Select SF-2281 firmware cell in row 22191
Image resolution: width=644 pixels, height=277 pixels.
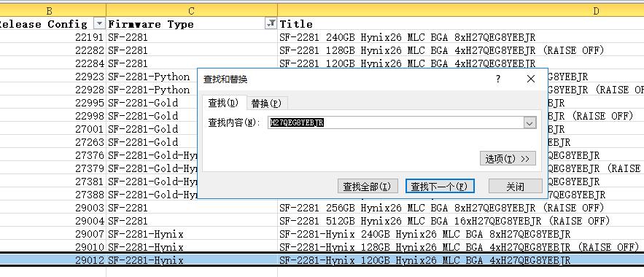point(192,37)
